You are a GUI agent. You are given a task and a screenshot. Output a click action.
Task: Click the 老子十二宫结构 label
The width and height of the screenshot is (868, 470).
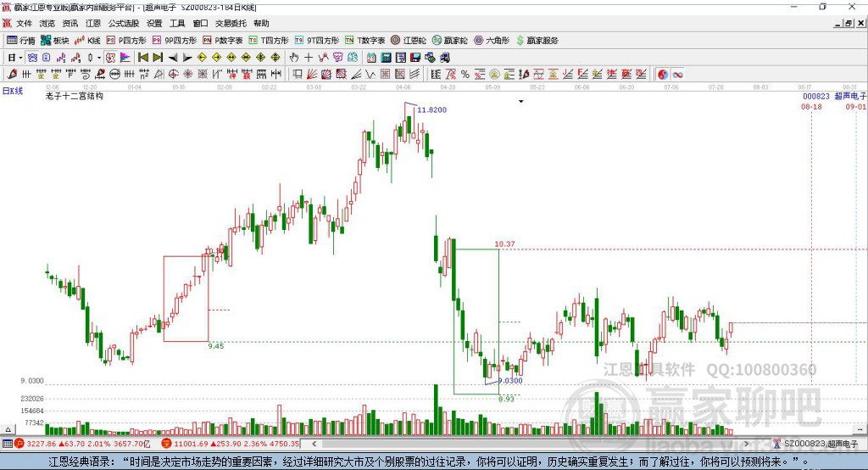coord(75,97)
